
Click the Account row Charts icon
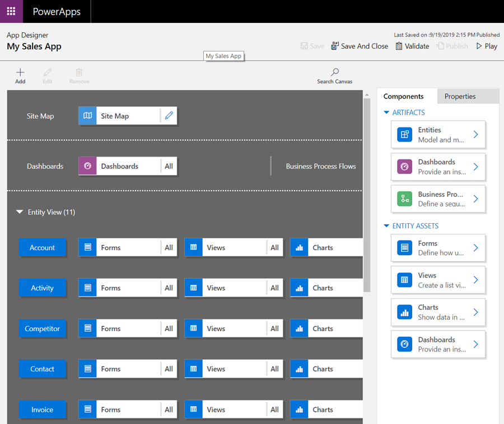pyautogui.click(x=299, y=247)
